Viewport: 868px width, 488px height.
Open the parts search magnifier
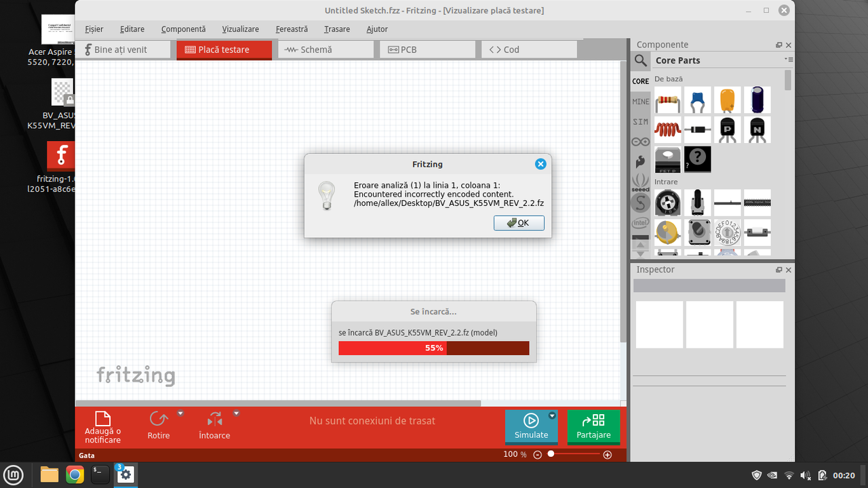coord(641,60)
